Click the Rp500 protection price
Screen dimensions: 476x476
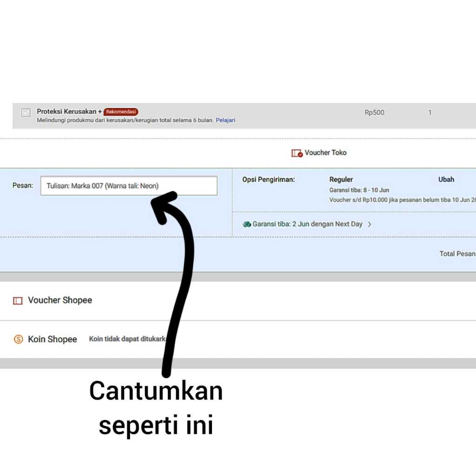pyautogui.click(x=374, y=112)
